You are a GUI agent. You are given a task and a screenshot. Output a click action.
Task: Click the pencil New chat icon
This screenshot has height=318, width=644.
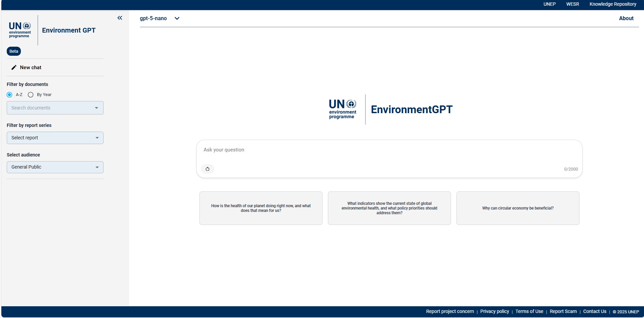[14, 67]
